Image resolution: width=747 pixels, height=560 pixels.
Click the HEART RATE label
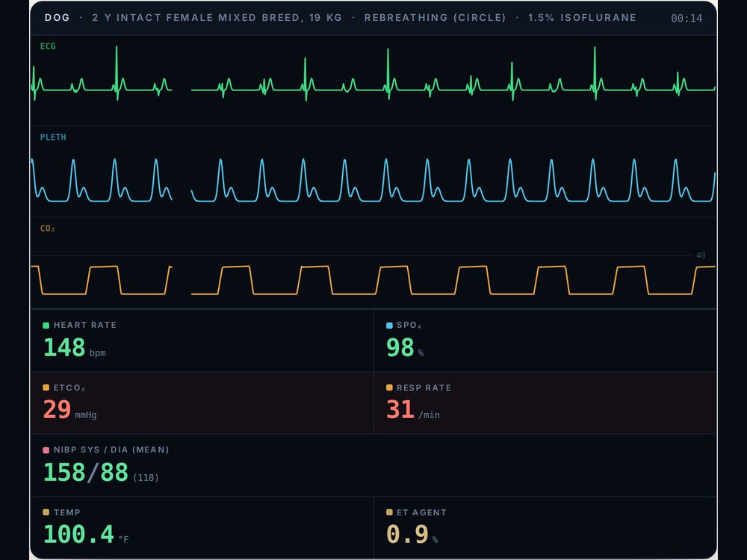coord(85,325)
